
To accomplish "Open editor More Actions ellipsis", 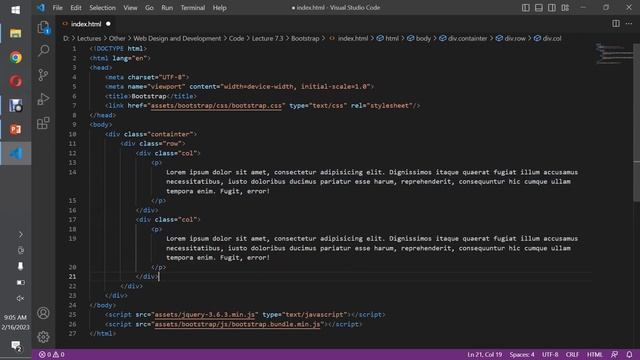I will click(x=629, y=24).
